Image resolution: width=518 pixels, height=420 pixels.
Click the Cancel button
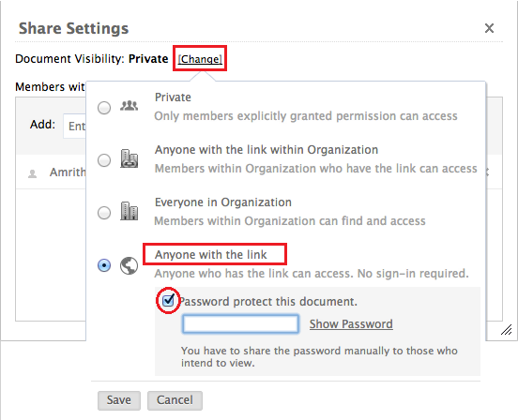pyautogui.click(x=175, y=400)
